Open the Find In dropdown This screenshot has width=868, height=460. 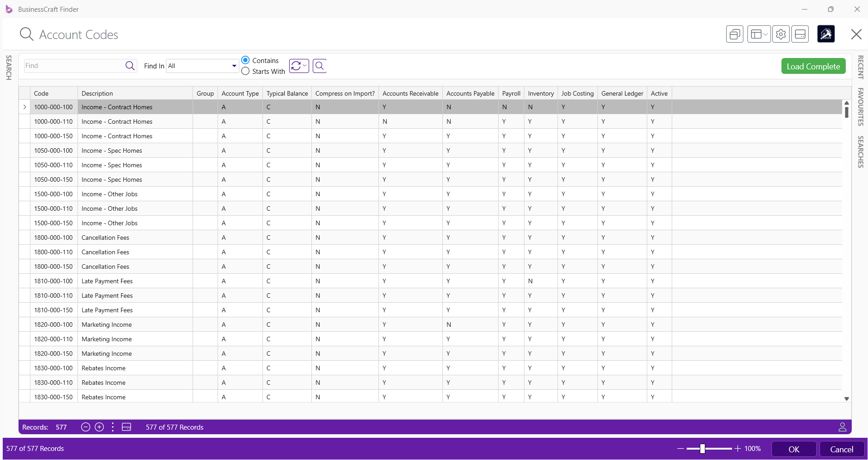point(234,66)
